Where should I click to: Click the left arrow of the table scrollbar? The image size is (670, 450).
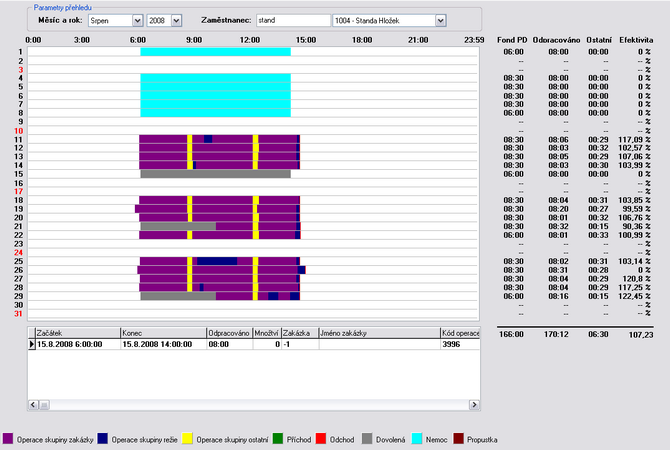click(33, 404)
